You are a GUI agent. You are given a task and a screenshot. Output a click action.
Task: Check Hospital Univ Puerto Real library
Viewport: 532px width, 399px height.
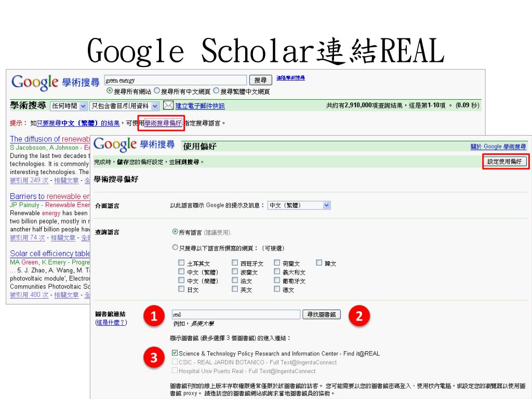(175, 370)
